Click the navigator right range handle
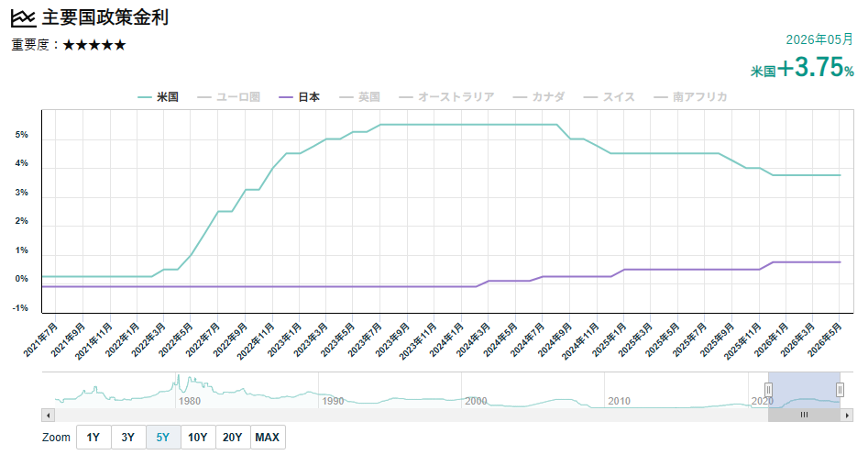868x455 pixels. tap(840, 390)
